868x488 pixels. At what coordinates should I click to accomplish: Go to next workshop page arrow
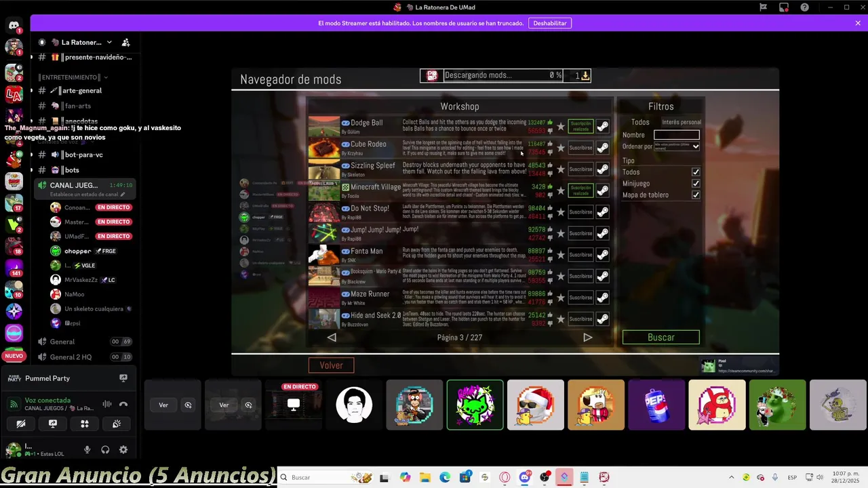[x=588, y=338]
